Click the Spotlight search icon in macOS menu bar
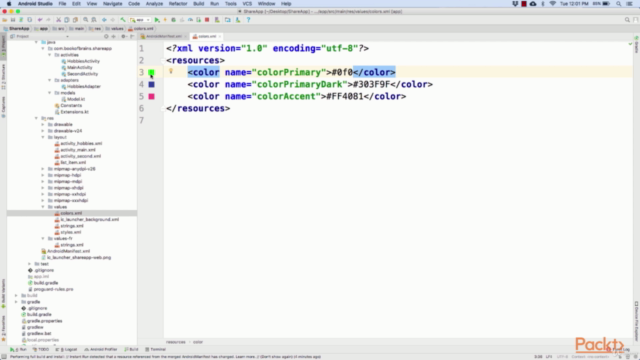This screenshot has width=640, height=360. pos(619,4)
